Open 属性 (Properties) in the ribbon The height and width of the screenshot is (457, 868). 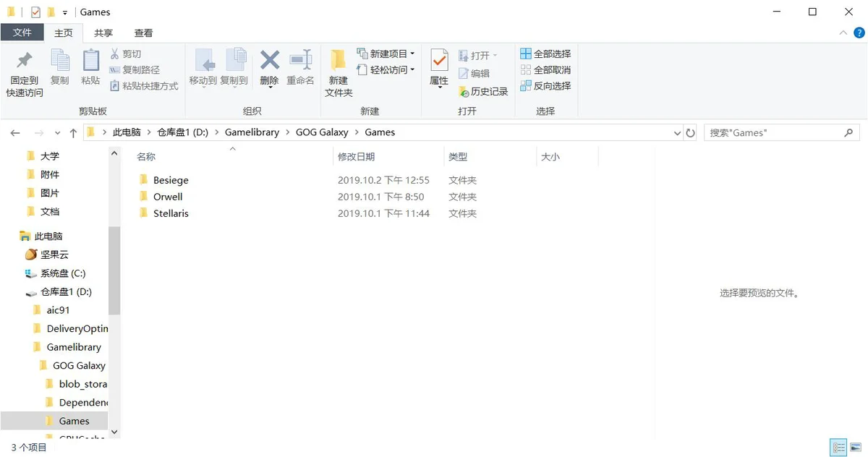point(439,68)
